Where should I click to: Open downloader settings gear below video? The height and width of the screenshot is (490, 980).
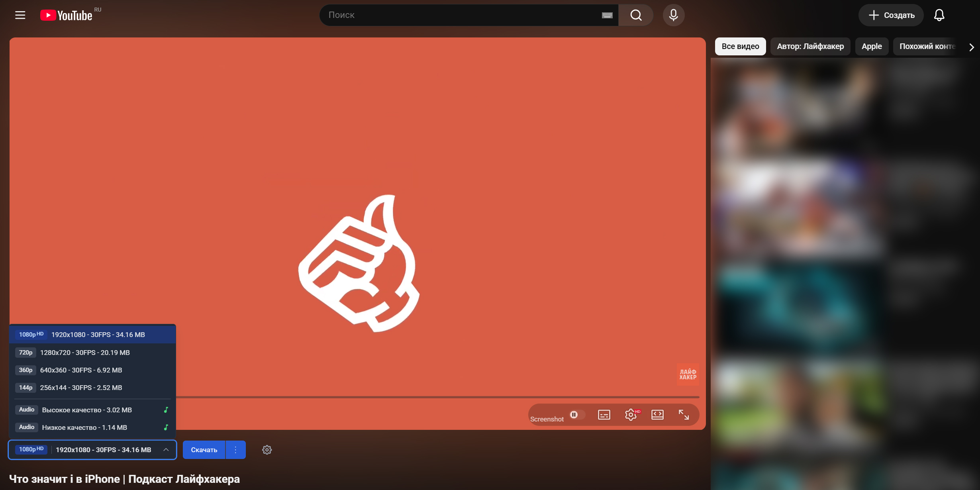pyautogui.click(x=267, y=450)
